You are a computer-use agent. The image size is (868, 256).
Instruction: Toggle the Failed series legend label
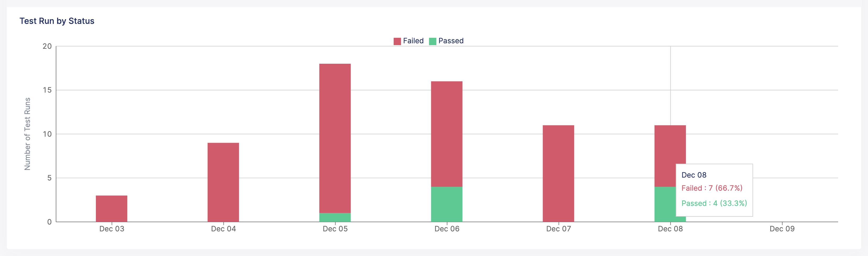pyautogui.click(x=413, y=41)
